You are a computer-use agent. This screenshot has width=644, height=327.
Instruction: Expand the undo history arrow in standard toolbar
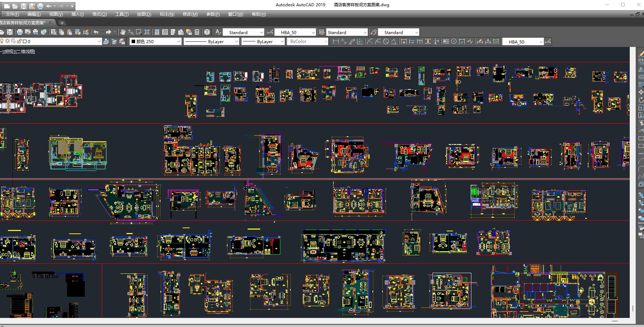click(102, 32)
